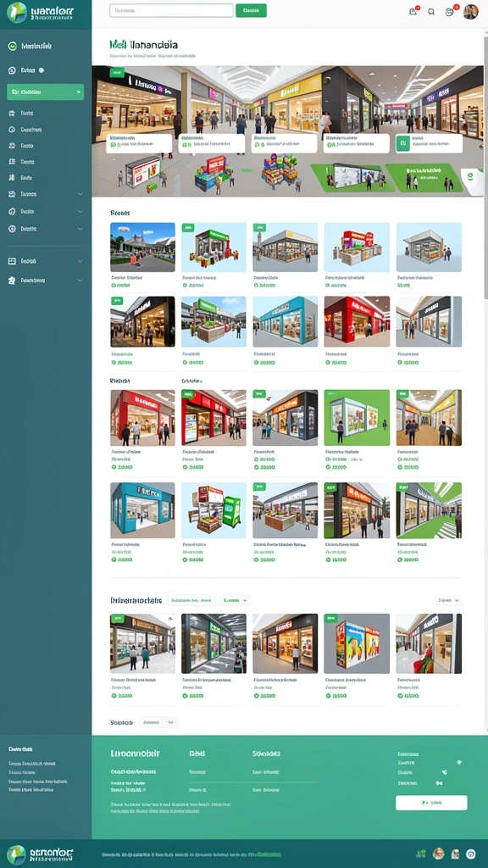
Task: Open the outdoor plaza thumbnail with blue sky
Action: [142, 247]
